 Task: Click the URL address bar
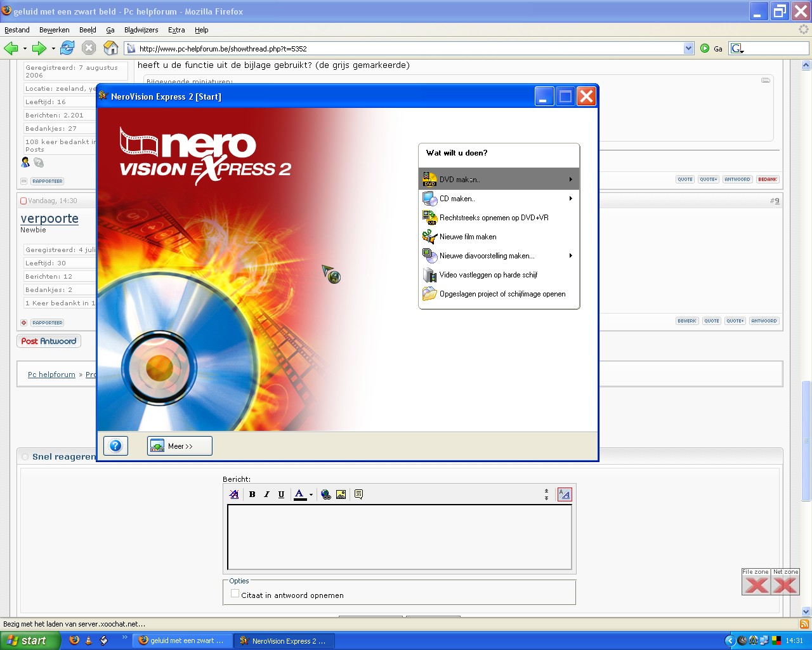(409, 48)
